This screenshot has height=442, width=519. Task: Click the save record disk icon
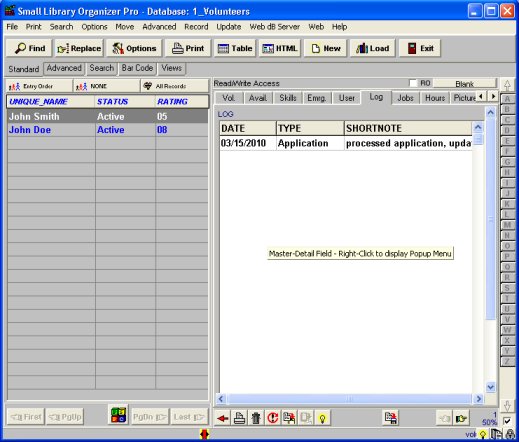[x=391, y=418]
